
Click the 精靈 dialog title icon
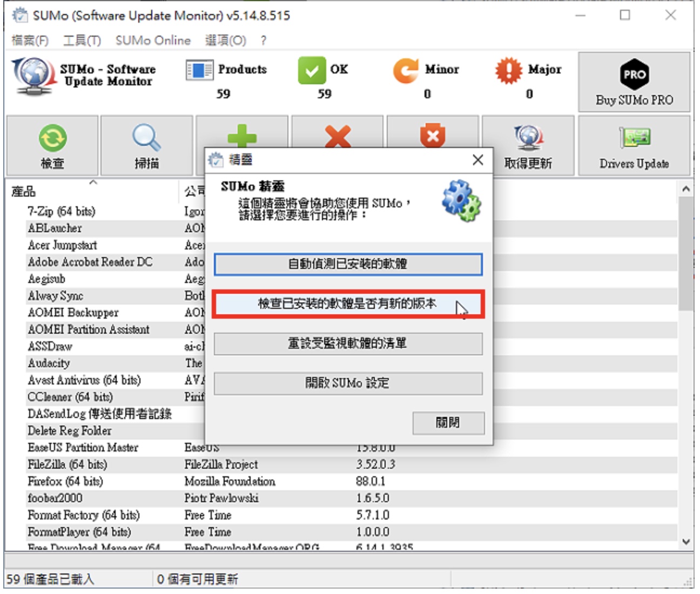[x=216, y=160]
